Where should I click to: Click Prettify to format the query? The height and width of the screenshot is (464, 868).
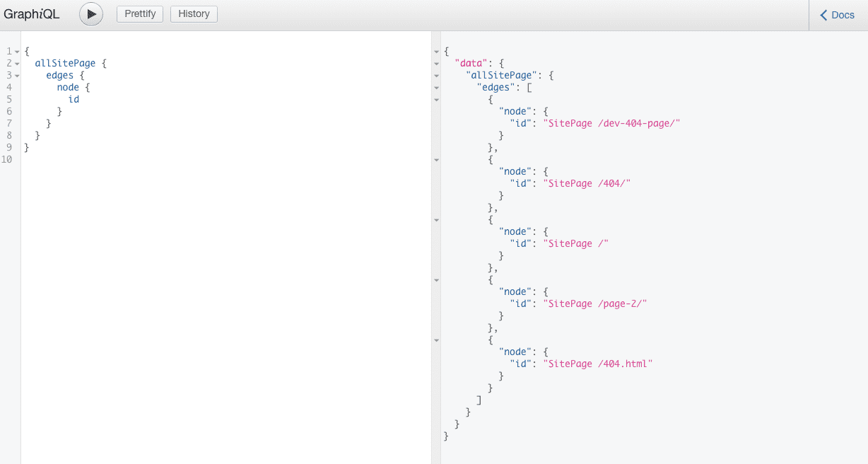(139, 13)
